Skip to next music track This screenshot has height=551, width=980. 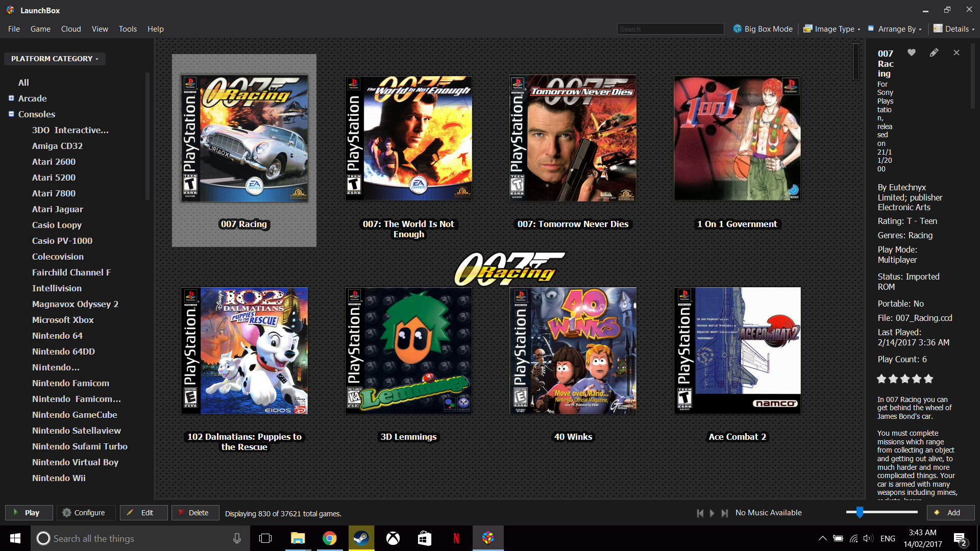coord(724,513)
